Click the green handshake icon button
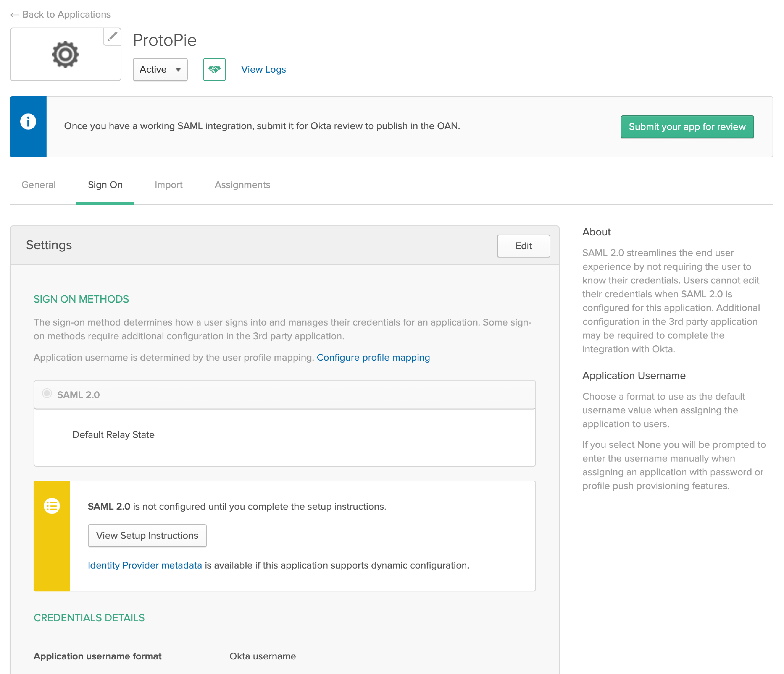The width and height of the screenshot is (784, 674). tap(214, 69)
